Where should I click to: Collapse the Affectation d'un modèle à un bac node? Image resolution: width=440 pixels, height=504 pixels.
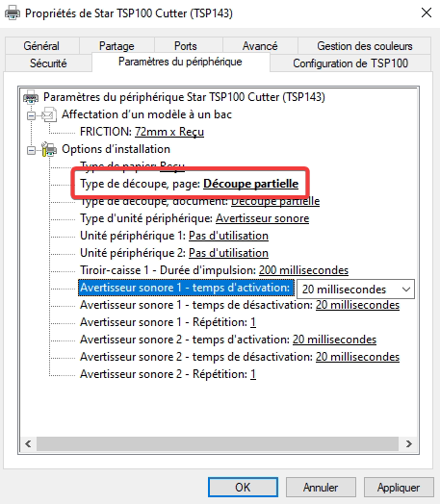(31, 115)
